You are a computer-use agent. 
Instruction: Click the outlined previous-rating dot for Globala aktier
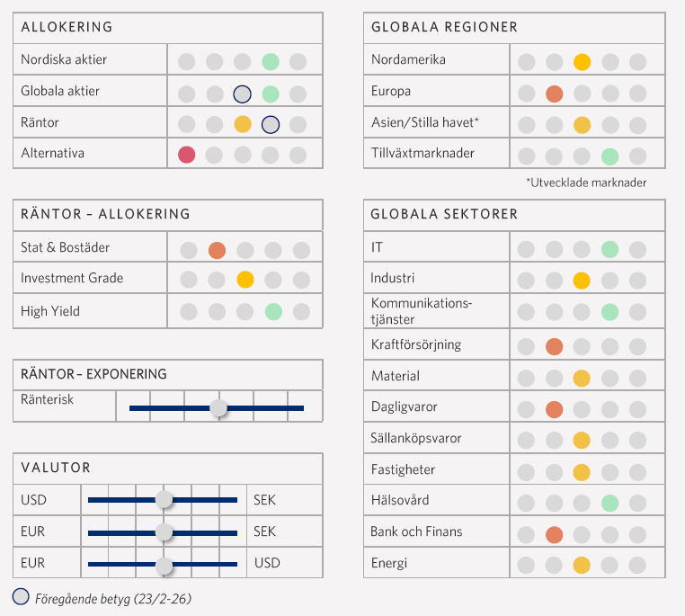point(241,94)
